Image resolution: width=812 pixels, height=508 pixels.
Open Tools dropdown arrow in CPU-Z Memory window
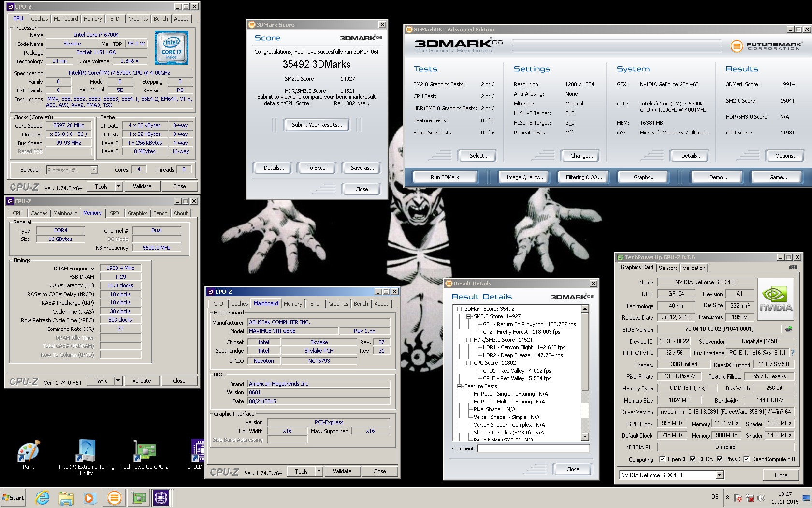[x=118, y=380]
